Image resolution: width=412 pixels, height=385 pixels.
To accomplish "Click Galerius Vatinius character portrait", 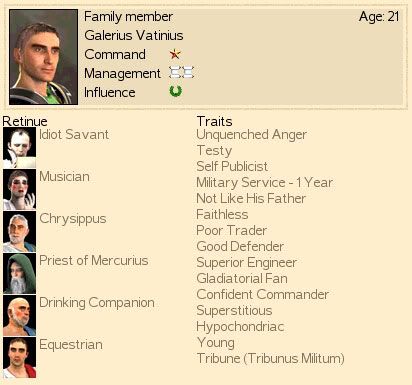I will (43, 57).
